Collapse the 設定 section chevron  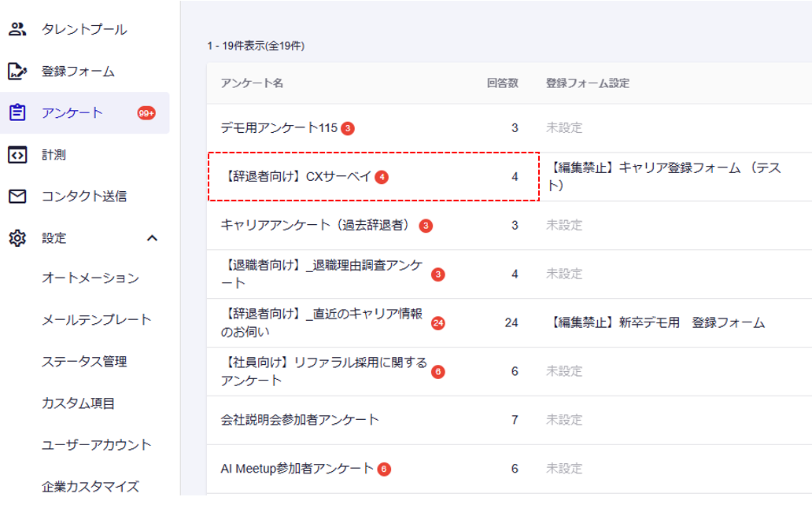(x=153, y=237)
